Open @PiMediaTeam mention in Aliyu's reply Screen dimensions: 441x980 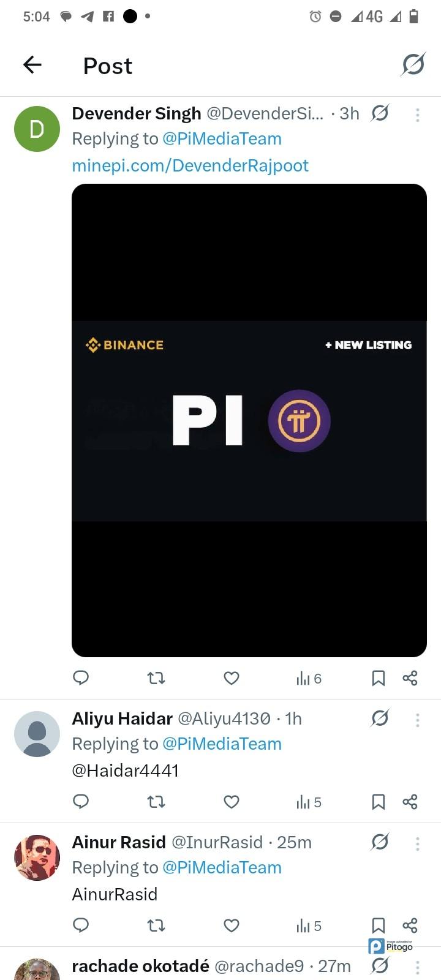tap(222, 744)
